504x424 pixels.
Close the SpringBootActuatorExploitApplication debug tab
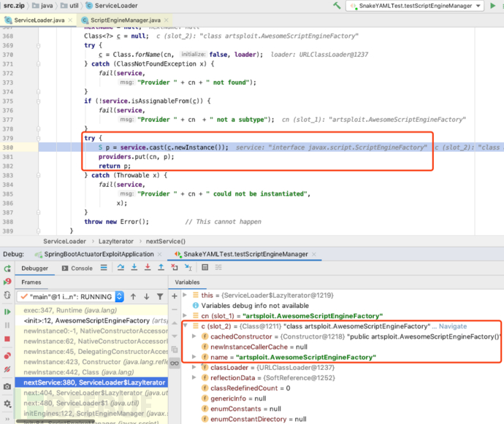click(x=159, y=254)
